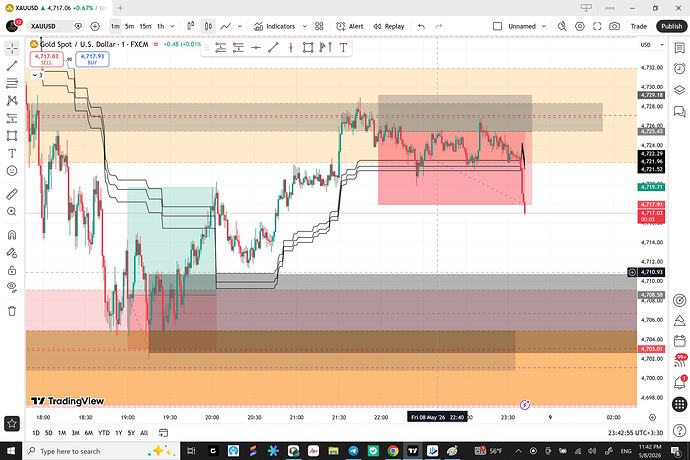Select the trend line drawing tool
690x460 pixels.
[12, 66]
